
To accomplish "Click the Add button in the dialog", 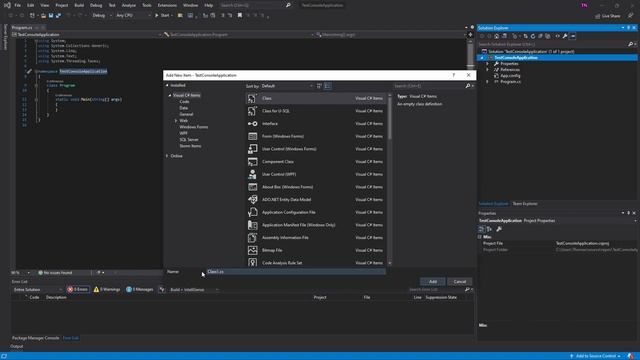I will point(433,282).
